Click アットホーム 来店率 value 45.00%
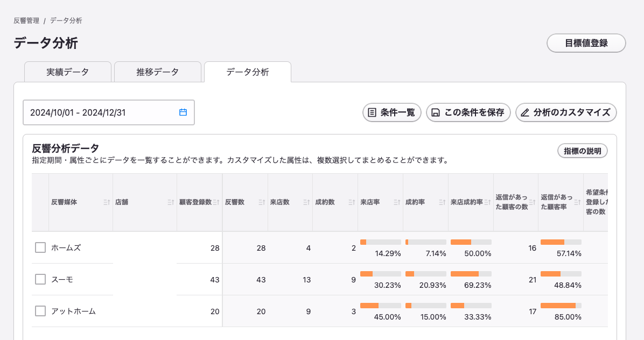The height and width of the screenshot is (340, 644). pyautogui.click(x=387, y=317)
